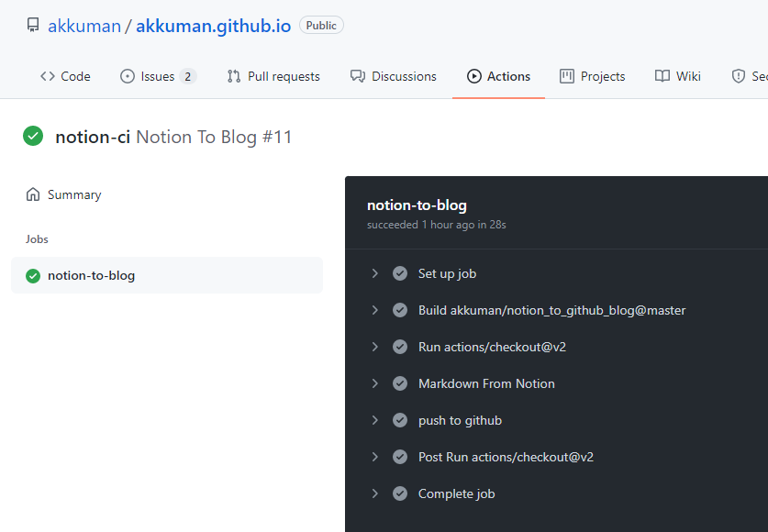Expand the Build akkuman/notion_to_github_blog@master step
This screenshot has height=532, width=768.
pos(374,310)
